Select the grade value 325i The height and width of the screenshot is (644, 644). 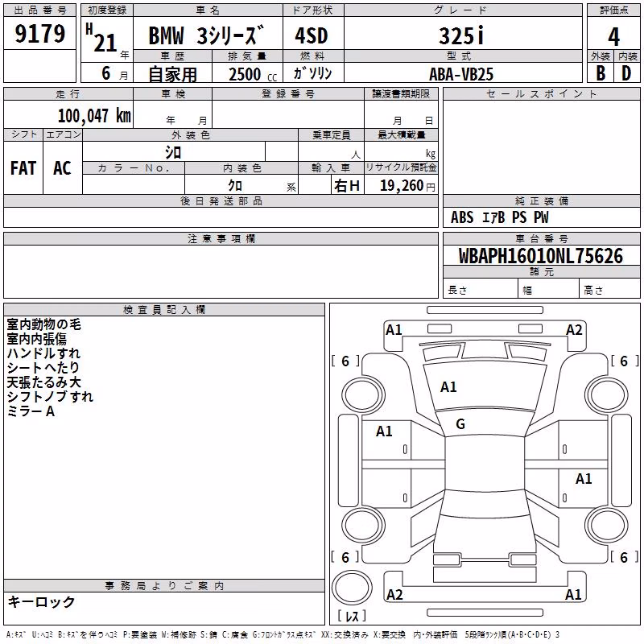(x=461, y=35)
